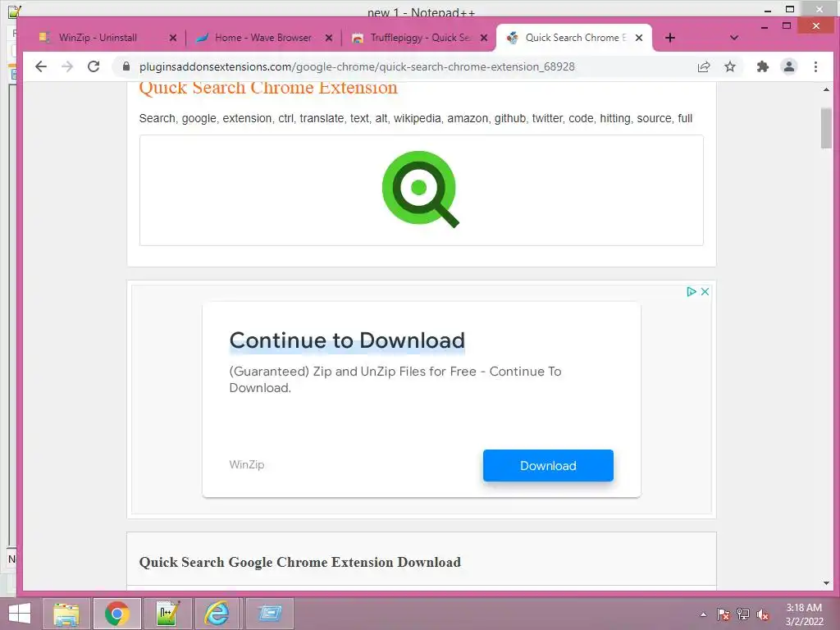840x630 pixels.
Task: Click the Continue to Download ad headline
Action: click(347, 340)
